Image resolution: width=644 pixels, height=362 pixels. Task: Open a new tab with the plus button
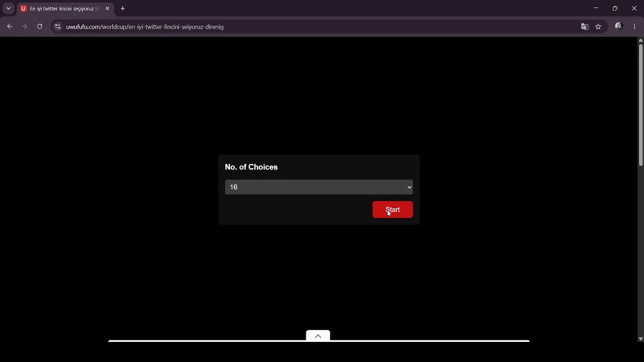coord(123,9)
